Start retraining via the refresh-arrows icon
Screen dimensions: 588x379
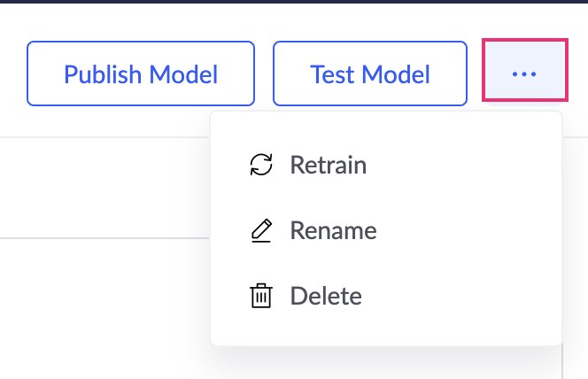[x=261, y=166]
